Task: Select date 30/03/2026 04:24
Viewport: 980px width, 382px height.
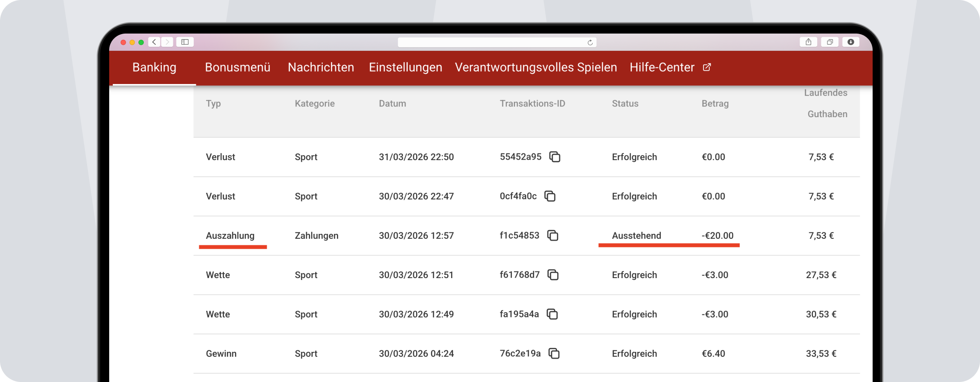Action: pos(416,354)
